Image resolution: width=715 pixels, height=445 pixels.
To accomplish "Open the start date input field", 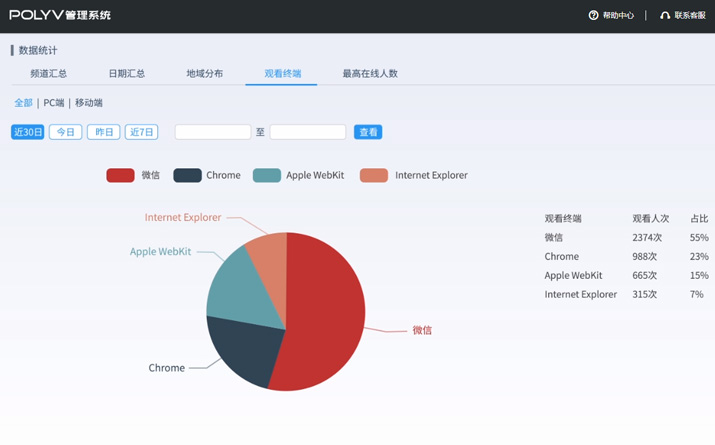I will (x=212, y=132).
